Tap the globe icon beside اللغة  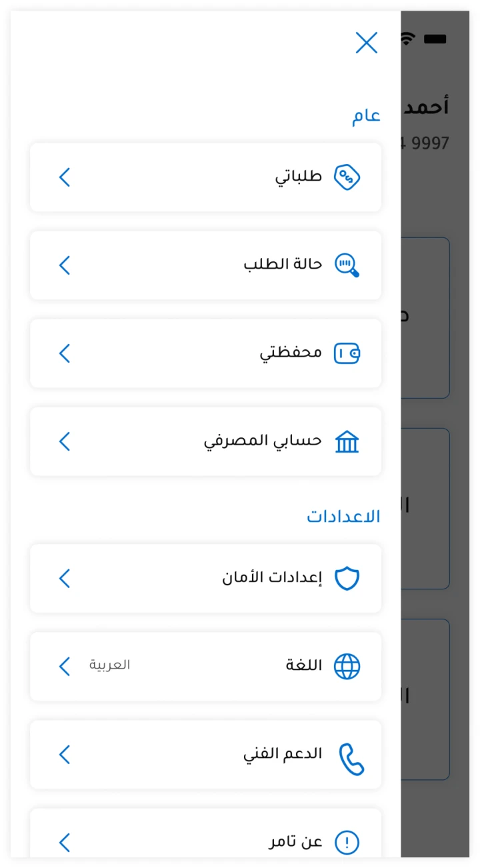coord(347,666)
